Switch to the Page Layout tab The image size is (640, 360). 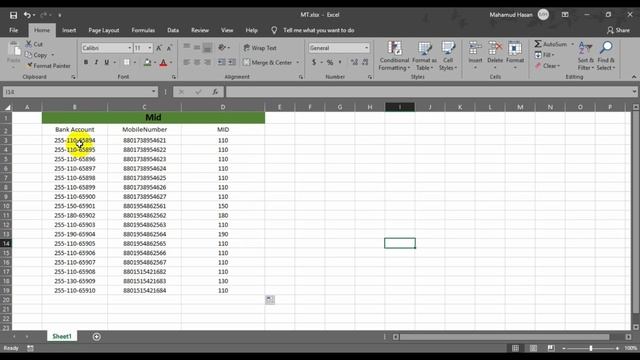[104, 30]
